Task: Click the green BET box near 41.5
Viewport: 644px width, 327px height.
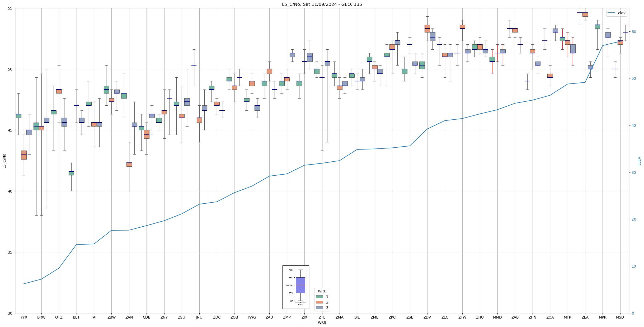Action: 71,173
